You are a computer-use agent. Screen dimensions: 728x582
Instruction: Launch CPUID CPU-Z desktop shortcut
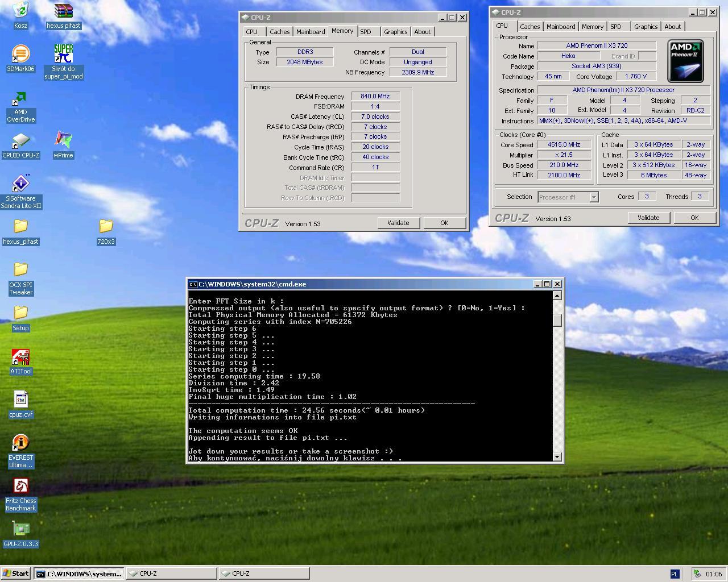click(20, 141)
